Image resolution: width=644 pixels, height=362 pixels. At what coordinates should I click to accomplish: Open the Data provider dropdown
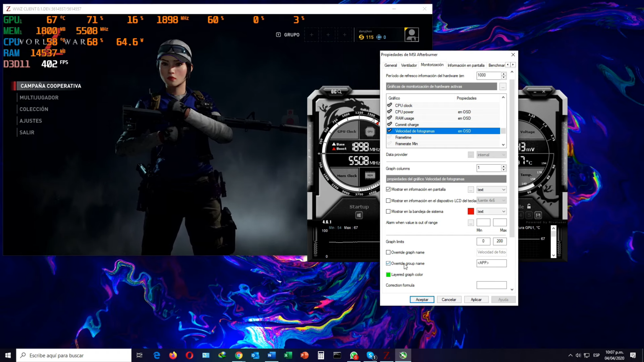tap(491, 155)
